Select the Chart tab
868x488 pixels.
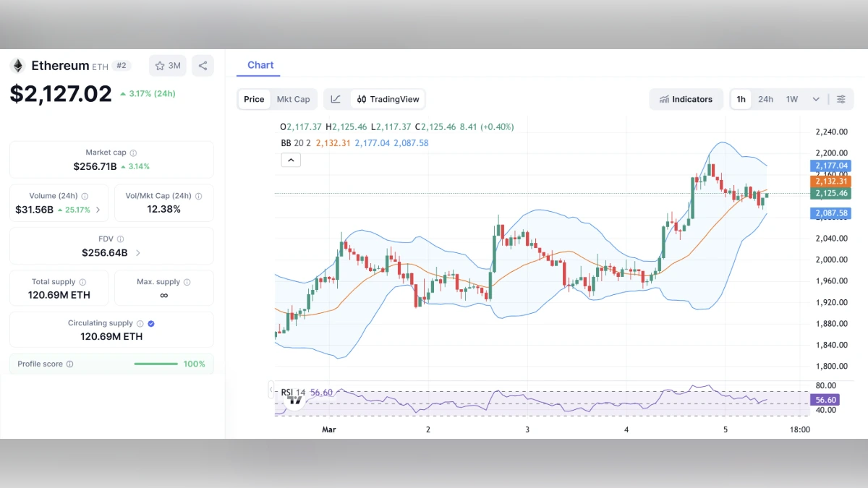(x=260, y=64)
